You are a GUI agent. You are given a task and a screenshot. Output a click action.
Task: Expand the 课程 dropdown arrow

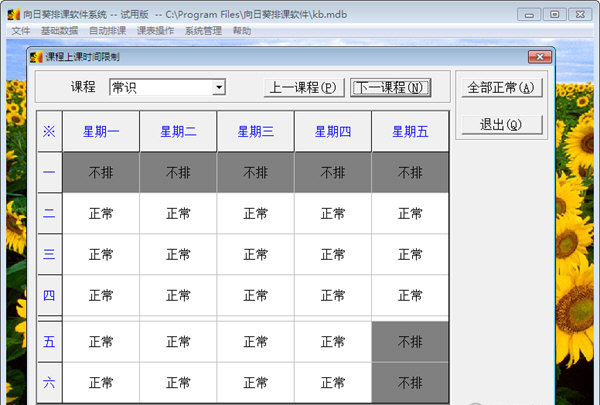(218, 88)
